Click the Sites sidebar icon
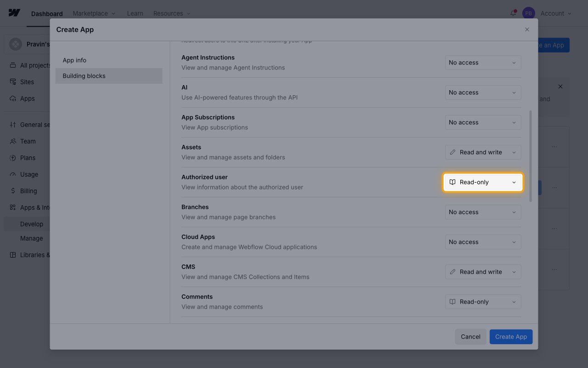This screenshot has width=588, height=368. pos(13,82)
